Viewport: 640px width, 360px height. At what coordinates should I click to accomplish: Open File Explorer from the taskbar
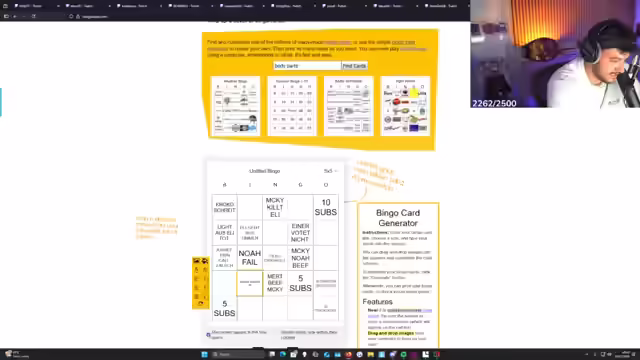371,354
